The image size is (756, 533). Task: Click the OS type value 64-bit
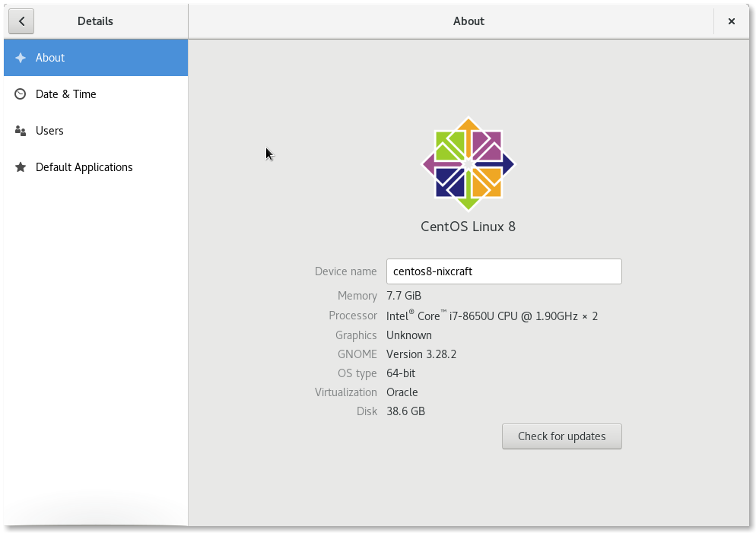coord(401,373)
